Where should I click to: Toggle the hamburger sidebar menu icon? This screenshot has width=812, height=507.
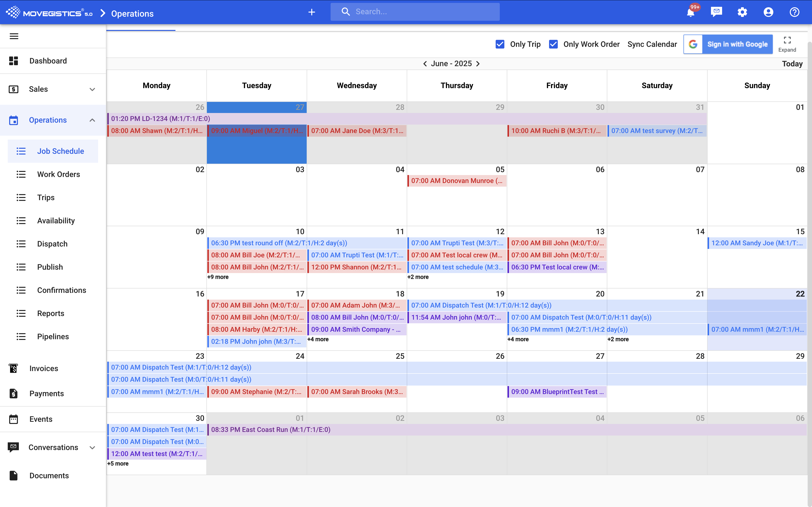[x=14, y=36]
